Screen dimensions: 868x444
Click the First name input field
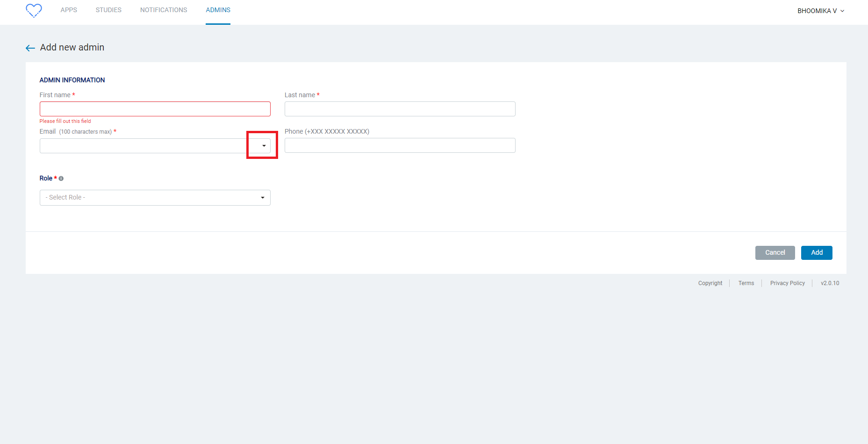(155, 108)
